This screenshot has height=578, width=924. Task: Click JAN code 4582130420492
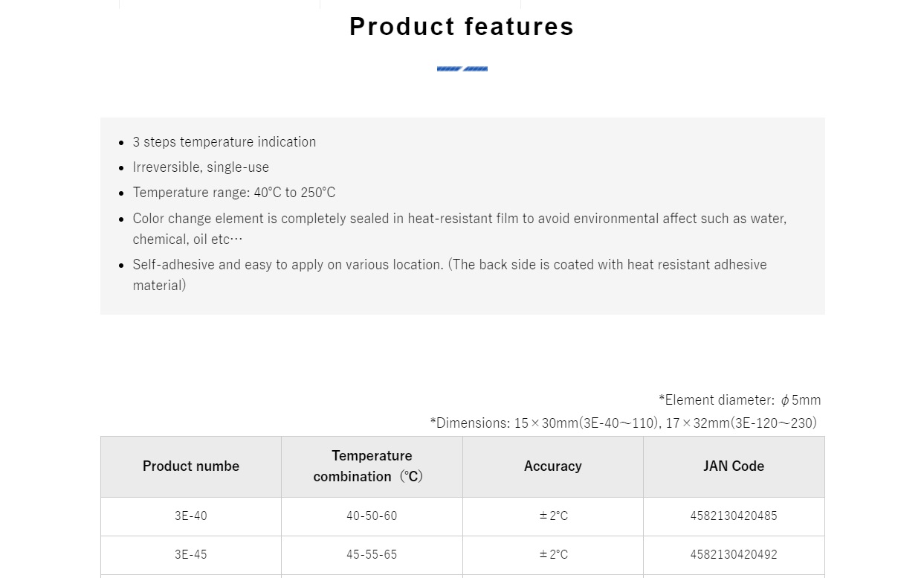(734, 555)
